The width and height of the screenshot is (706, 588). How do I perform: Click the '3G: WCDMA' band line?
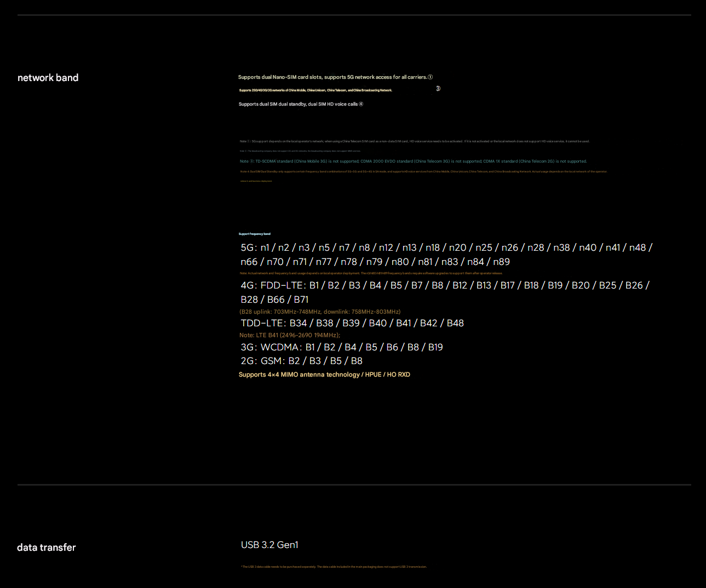[341, 347]
